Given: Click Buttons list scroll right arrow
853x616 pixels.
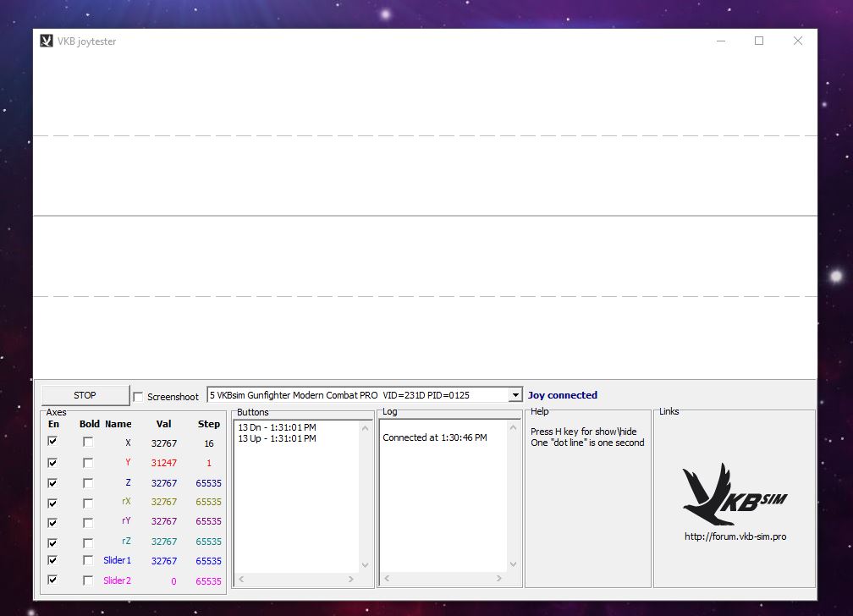Looking at the screenshot, I should click(x=351, y=579).
